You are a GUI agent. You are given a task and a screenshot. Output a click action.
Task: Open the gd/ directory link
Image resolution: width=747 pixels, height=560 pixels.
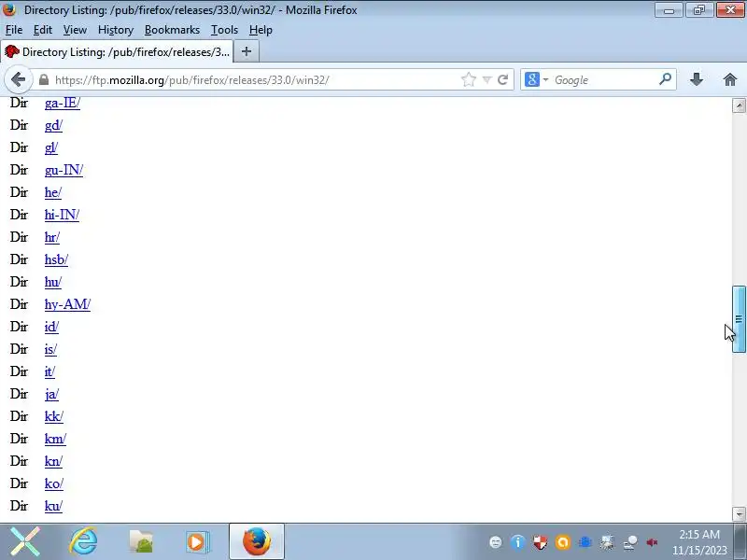(53, 125)
